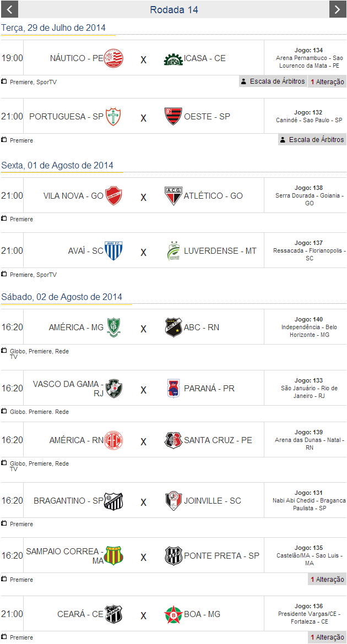Viewport: 347px width, 644px height.
Task: Click the Náutico team crest
Action: click(x=113, y=58)
